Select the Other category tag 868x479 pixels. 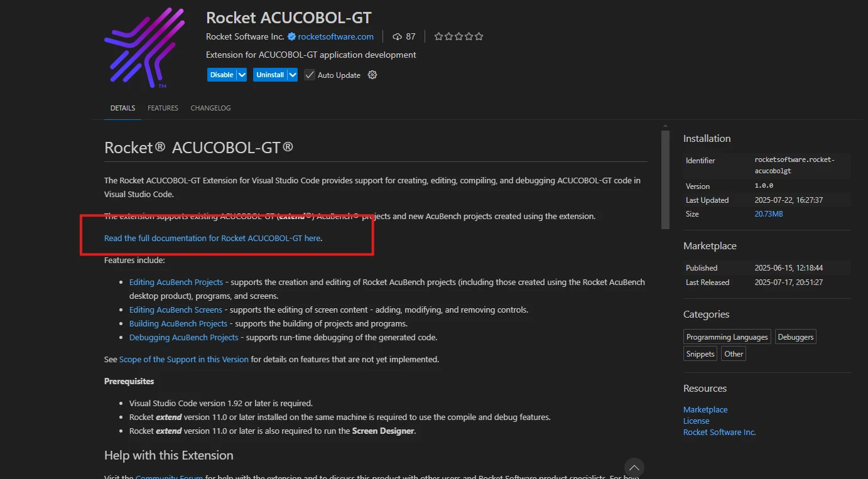pyautogui.click(x=733, y=354)
